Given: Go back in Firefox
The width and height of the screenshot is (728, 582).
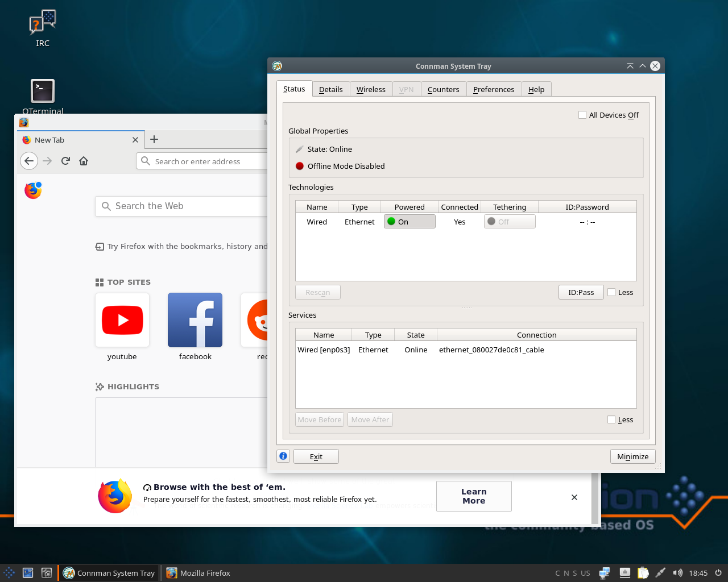Looking at the screenshot, I should pos(29,161).
